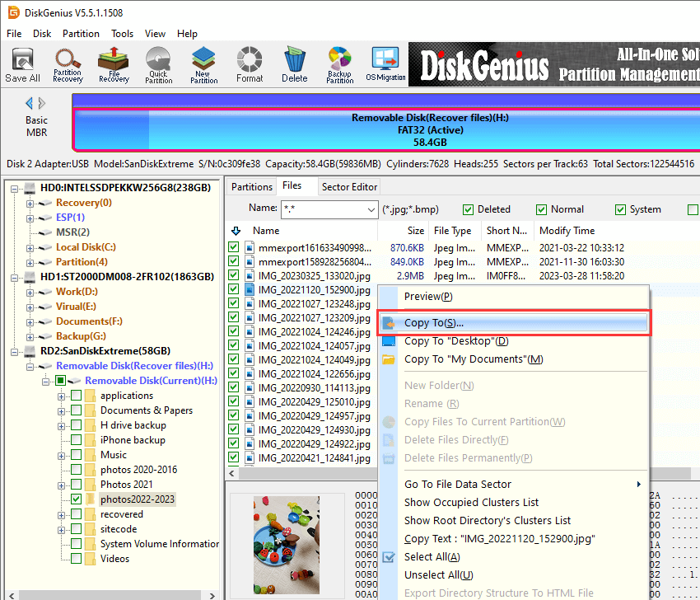Screen dimensions: 700x600
Task: Launch the File Recovery tool
Action: point(114,65)
